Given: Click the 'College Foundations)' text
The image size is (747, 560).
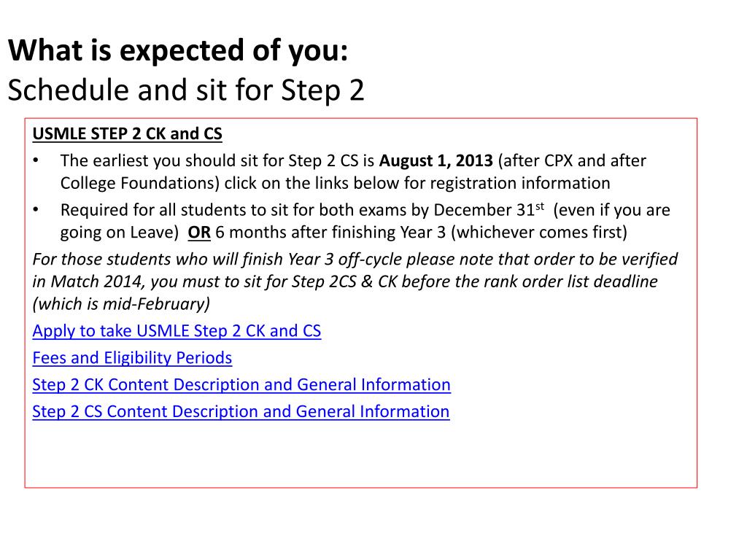Looking at the screenshot, I should tap(140, 183).
